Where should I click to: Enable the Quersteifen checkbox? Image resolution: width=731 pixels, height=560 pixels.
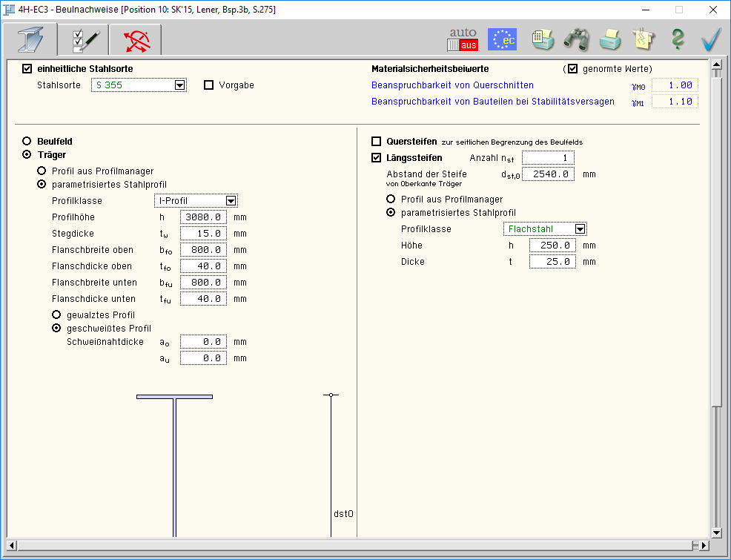click(x=377, y=142)
